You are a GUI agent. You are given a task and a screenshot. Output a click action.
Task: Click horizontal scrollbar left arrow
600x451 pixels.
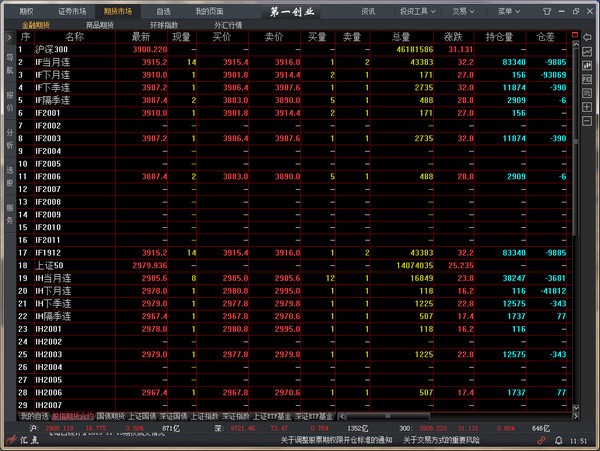(x=341, y=416)
